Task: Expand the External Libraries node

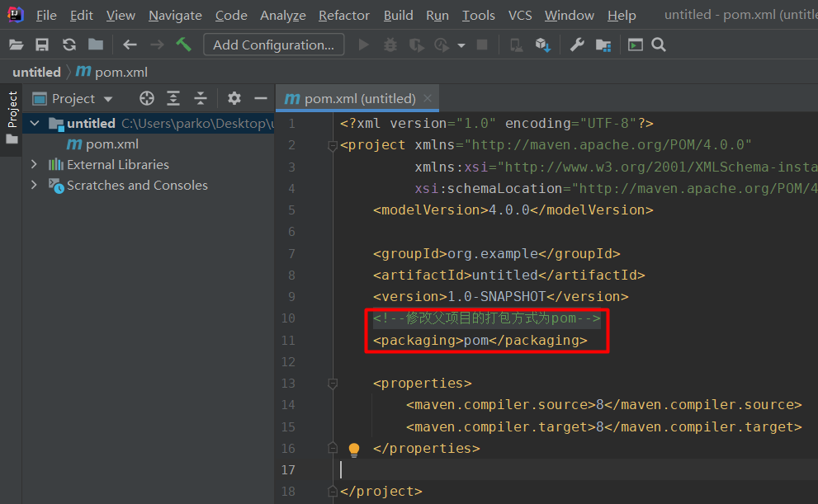Action: point(35,164)
